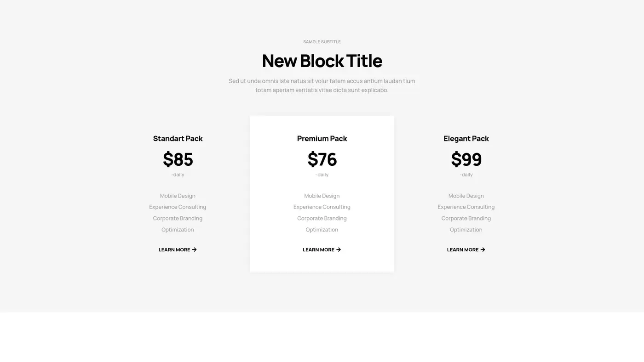Click LEARN MORE under the Elegant Pack
Image resolution: width=644 pixels, height=362 pixels.
(463, 249)
